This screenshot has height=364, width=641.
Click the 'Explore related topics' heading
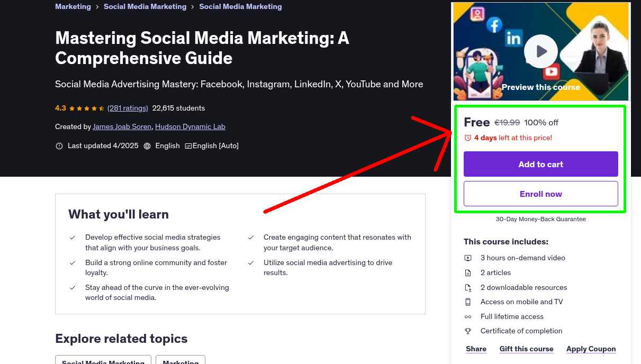(121, 339)
